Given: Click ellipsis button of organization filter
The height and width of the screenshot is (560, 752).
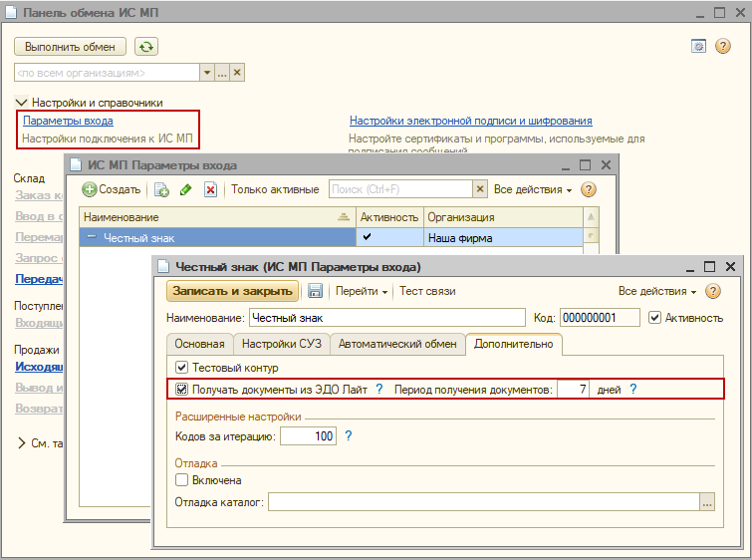Looking at the screenshot, I should click(x=222, y=73).
